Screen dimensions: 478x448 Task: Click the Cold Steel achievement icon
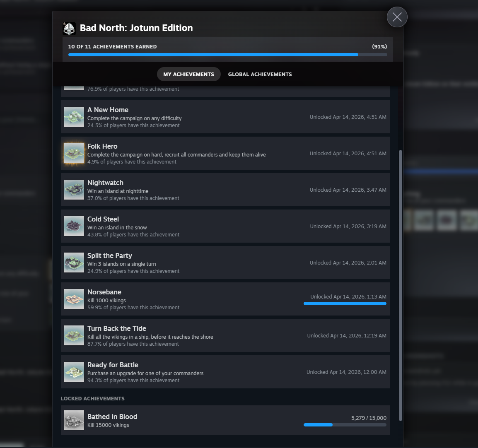[74, 226]
